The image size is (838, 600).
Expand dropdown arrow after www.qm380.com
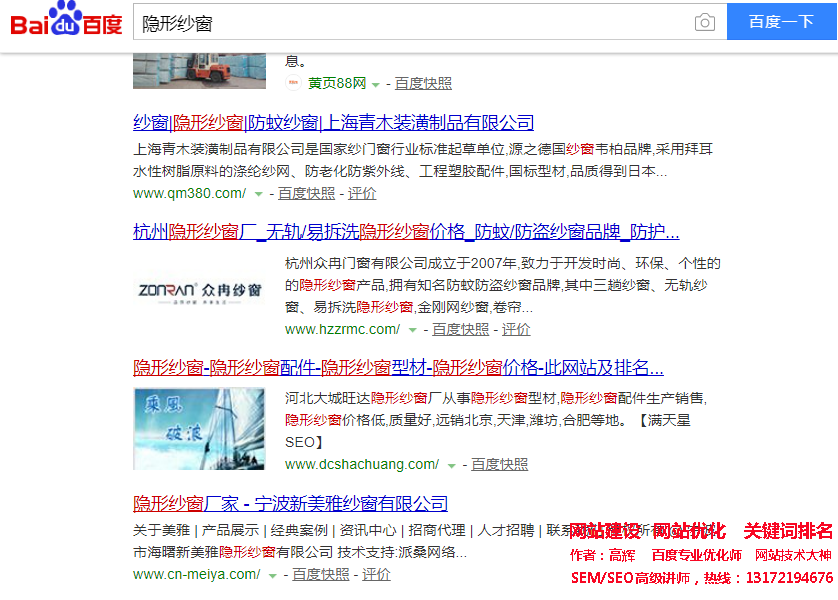pos(258,194)
